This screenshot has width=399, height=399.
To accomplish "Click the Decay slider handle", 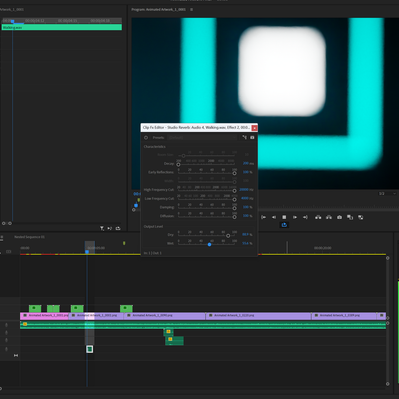I will tap(178, 164).
